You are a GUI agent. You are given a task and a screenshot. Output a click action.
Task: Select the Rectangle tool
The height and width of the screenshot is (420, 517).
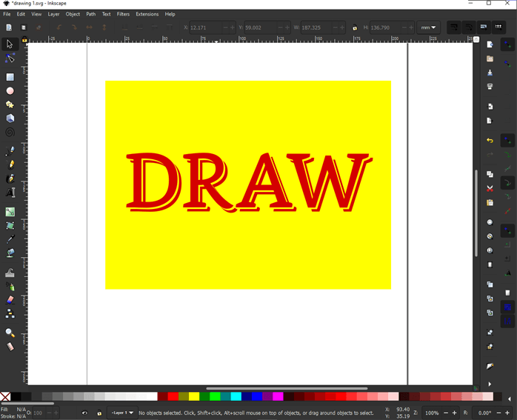click(10, 77)
